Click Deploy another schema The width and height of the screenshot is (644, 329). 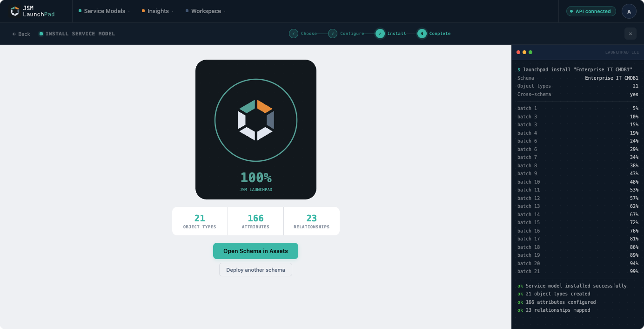click(255, 269)
